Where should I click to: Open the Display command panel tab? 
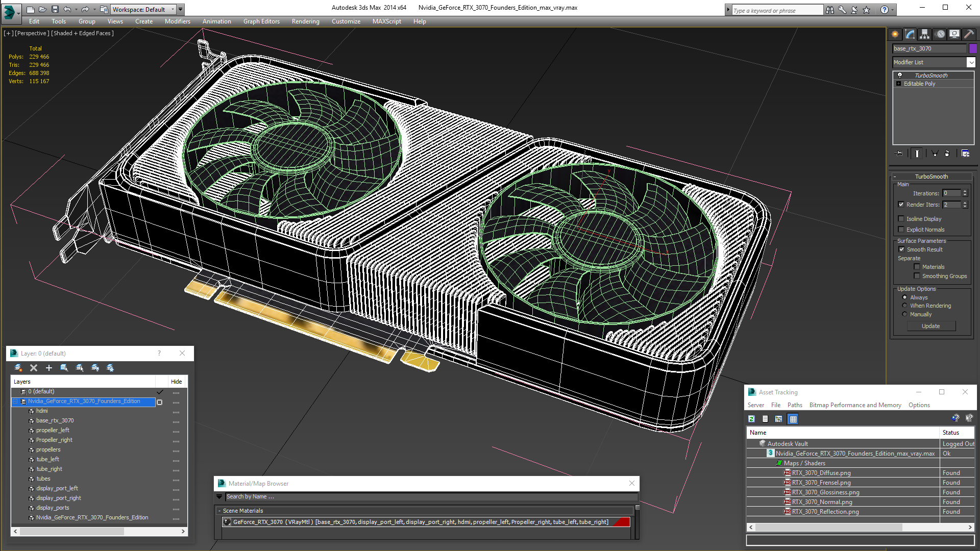point(954,34)
